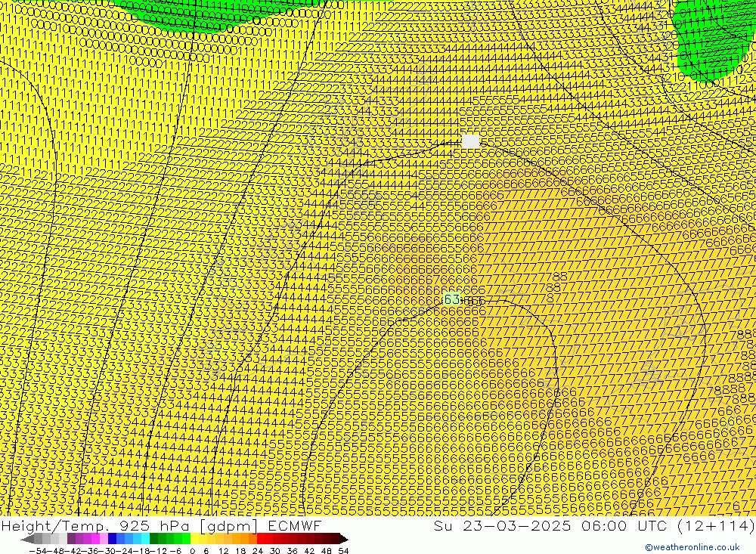Click the "54" label at the right end of the scale
This screenshot has height=554, width=756.
click(x=343, y=551)
